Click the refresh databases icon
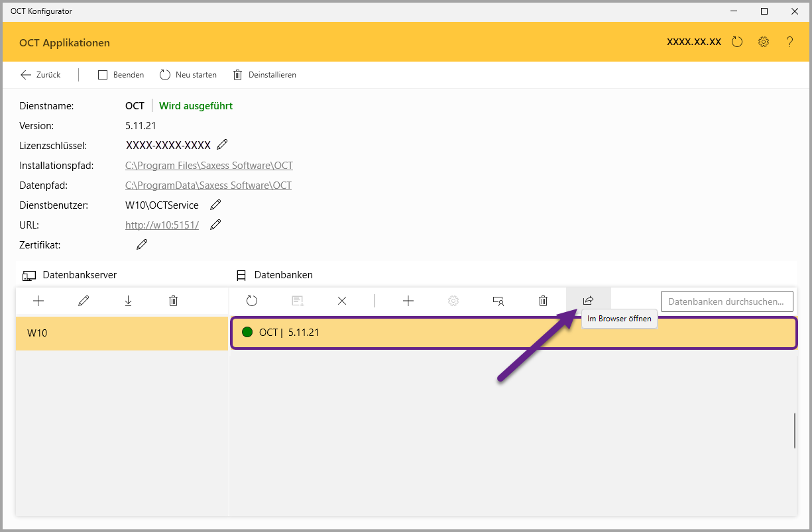The height and width of the screenshot is (532, 812). [252, 301]
